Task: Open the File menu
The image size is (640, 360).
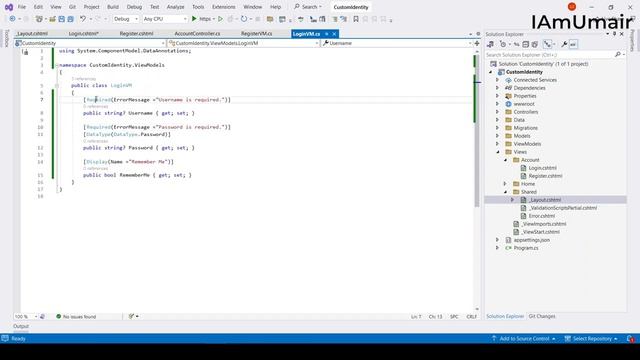Action: (22, 7)
